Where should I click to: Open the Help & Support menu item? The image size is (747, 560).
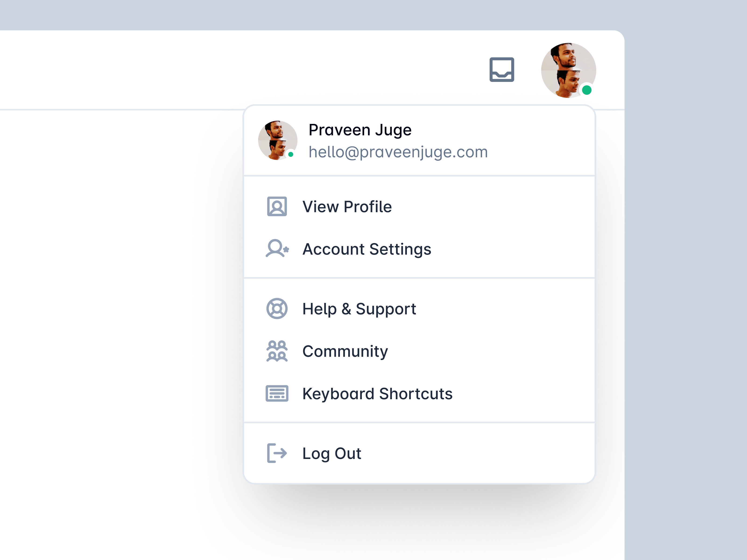(419, 309)
